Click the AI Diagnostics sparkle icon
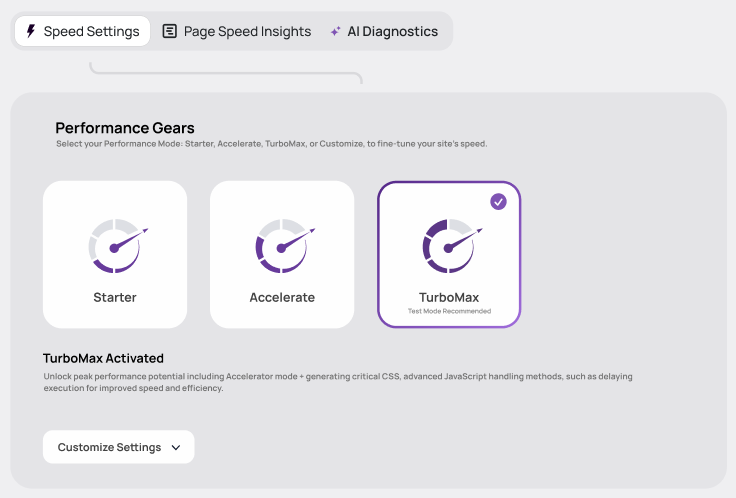Screen dimensions: 736x498 336,31
